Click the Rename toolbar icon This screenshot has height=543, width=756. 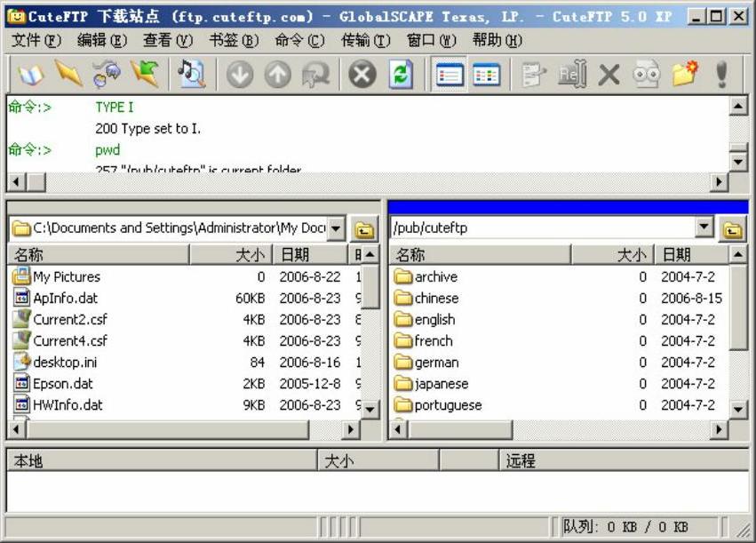[x=572, y=75]
